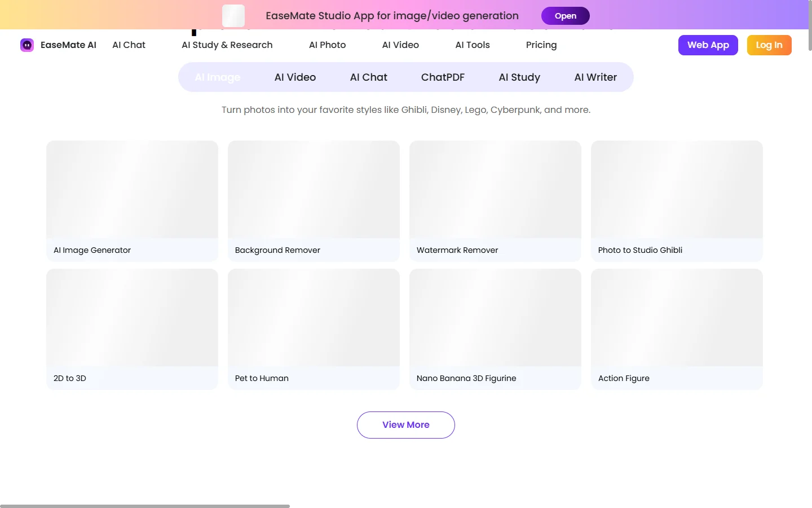Viewport: 812px width, 508px height.
Task: Open the AI Tools menu
Action: [473, 45]
